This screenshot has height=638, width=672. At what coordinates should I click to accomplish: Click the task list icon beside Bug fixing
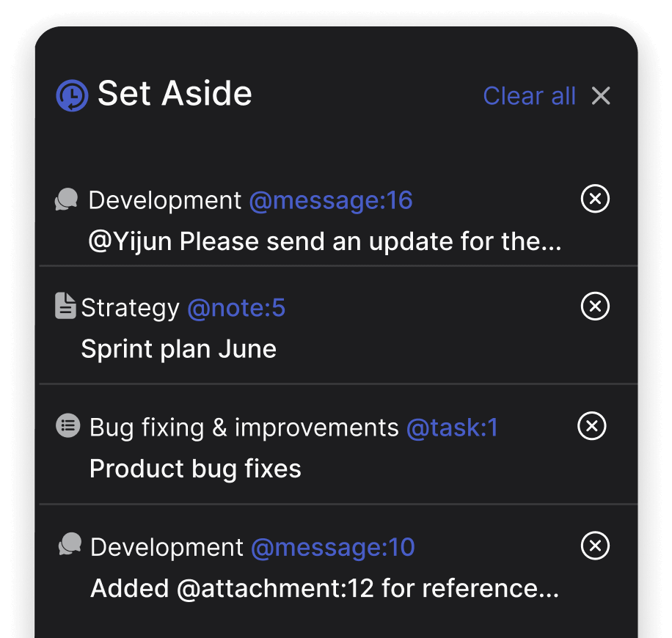point(68,425)
